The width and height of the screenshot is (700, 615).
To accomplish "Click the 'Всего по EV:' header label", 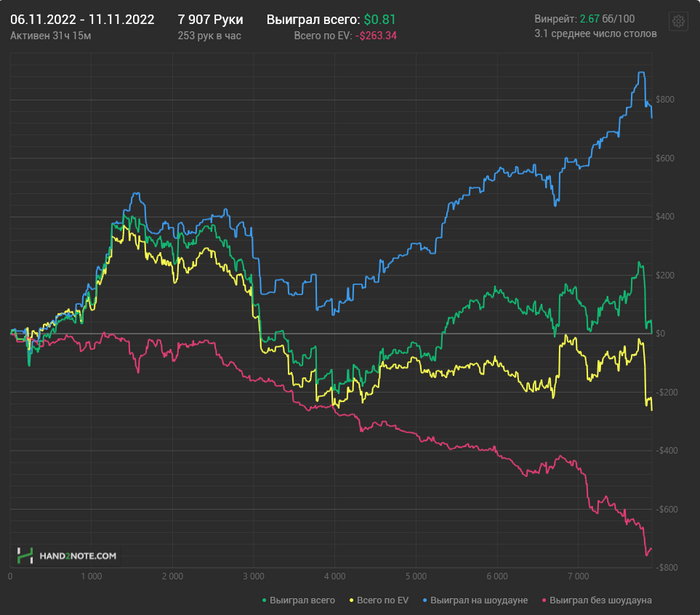I will tap(323, 36).
